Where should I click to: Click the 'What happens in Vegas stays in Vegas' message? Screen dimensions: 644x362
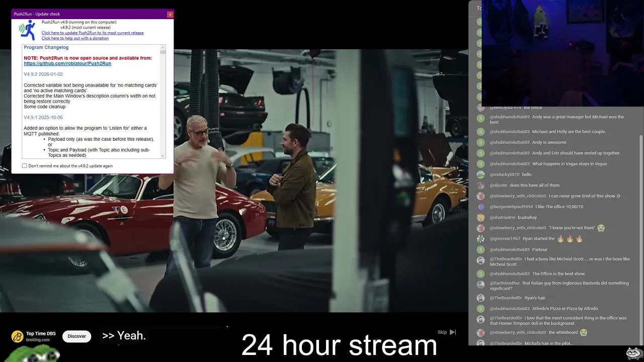(570, 164)
